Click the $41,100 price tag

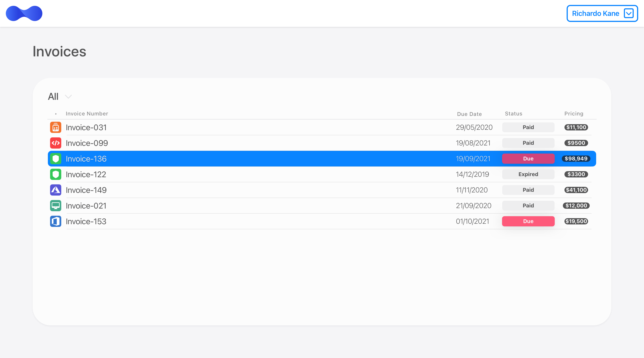point(576,190)
